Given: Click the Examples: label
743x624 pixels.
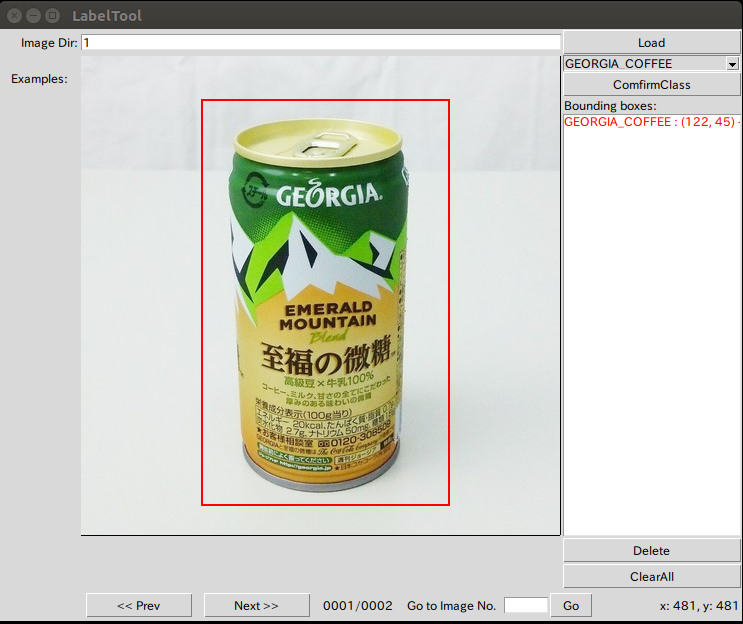Looking at the screenshot, I should click(x=39, y=79).
